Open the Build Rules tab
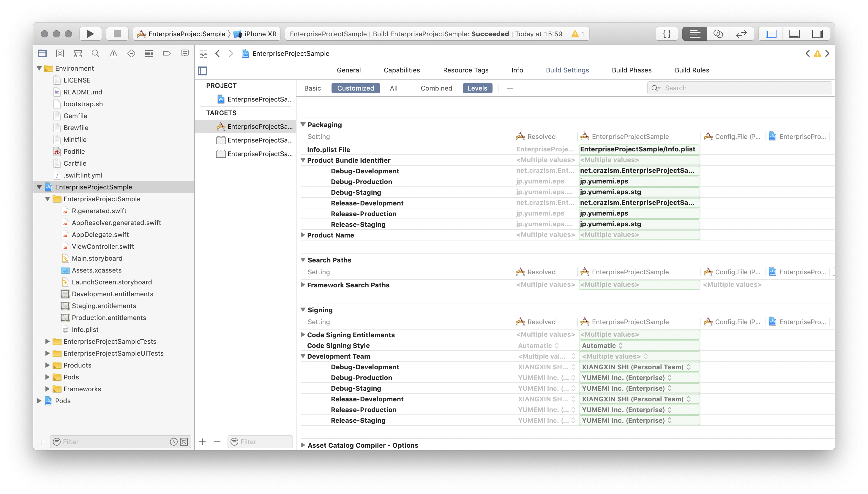The image size is (868, 494). pos(692,70)
